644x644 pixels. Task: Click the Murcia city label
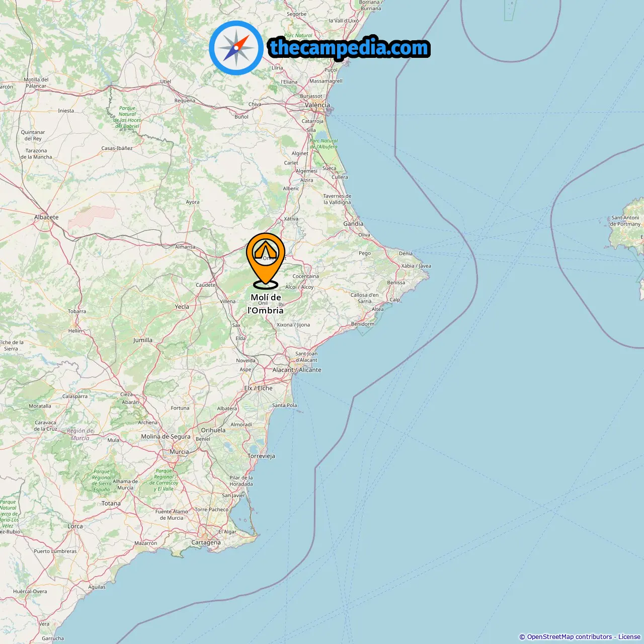click(179, 452)
